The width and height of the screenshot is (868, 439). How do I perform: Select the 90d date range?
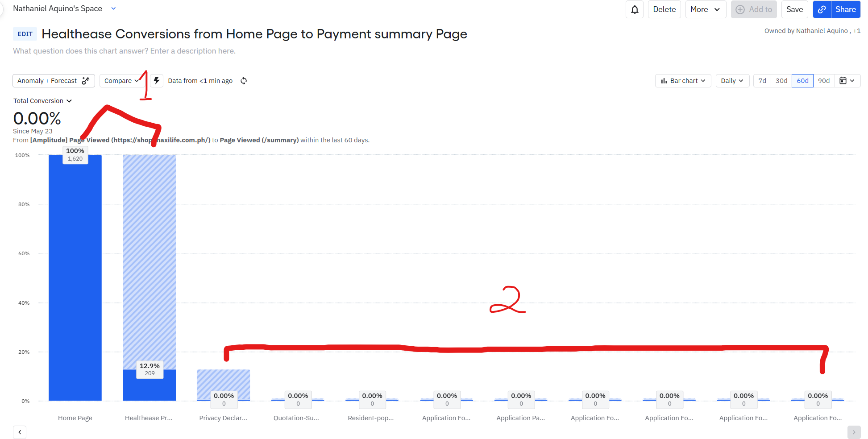pos(824,81)
